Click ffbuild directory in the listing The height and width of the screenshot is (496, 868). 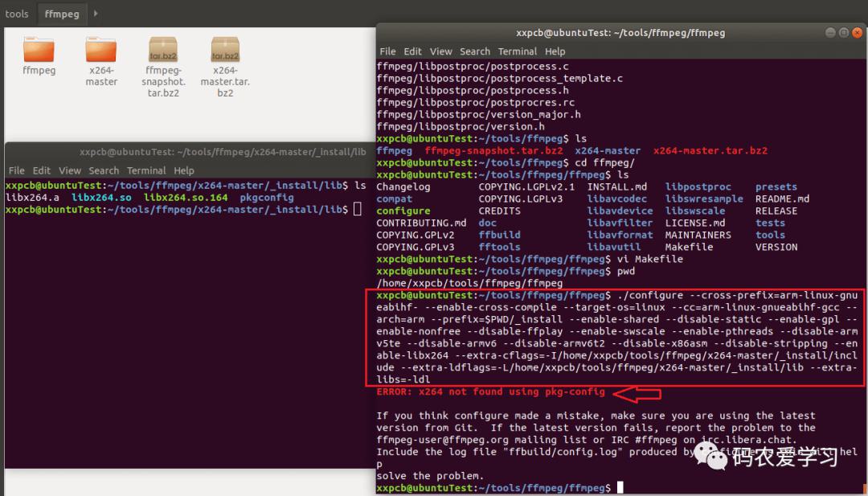[499, 235]
